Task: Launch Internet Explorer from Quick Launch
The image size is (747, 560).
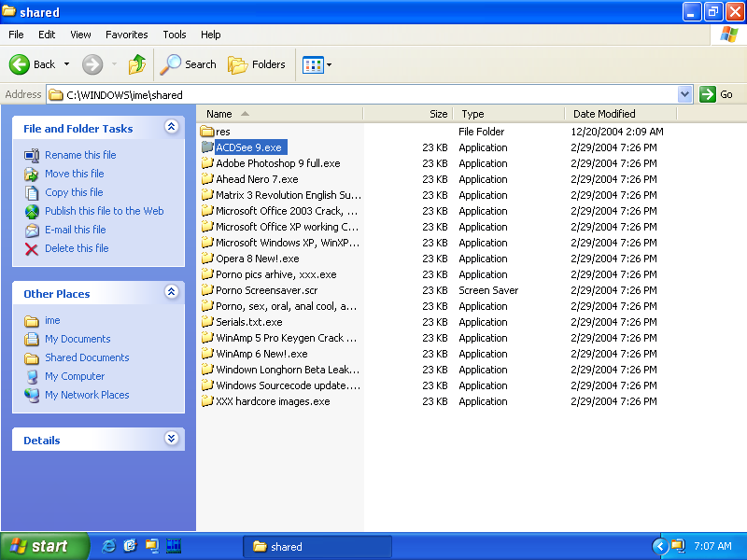Action: pyautogui.click(x=108, y=546)
